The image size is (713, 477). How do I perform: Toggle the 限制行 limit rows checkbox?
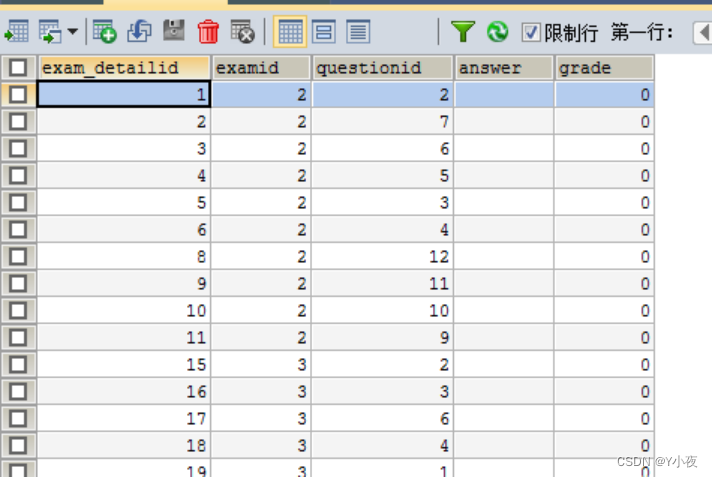click(x=531, y=33)
